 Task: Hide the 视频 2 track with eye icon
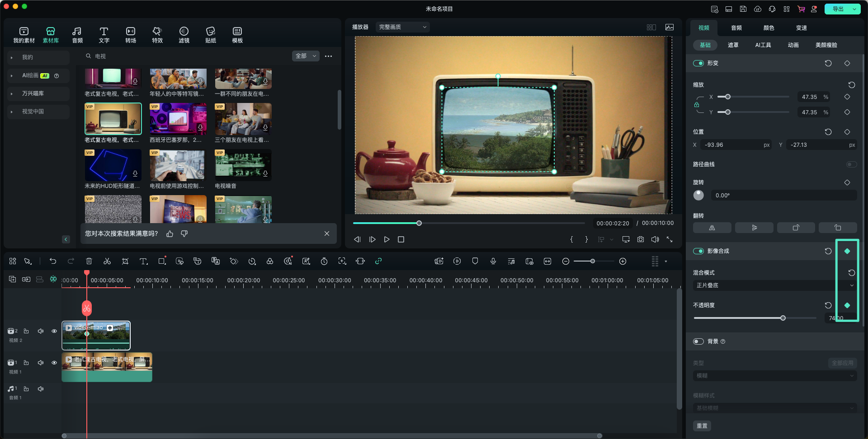54,331
